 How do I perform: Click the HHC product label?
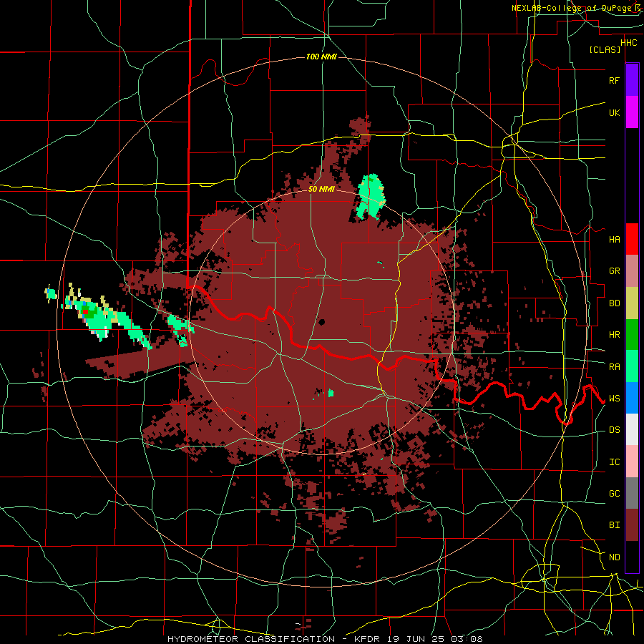[628, 43]
